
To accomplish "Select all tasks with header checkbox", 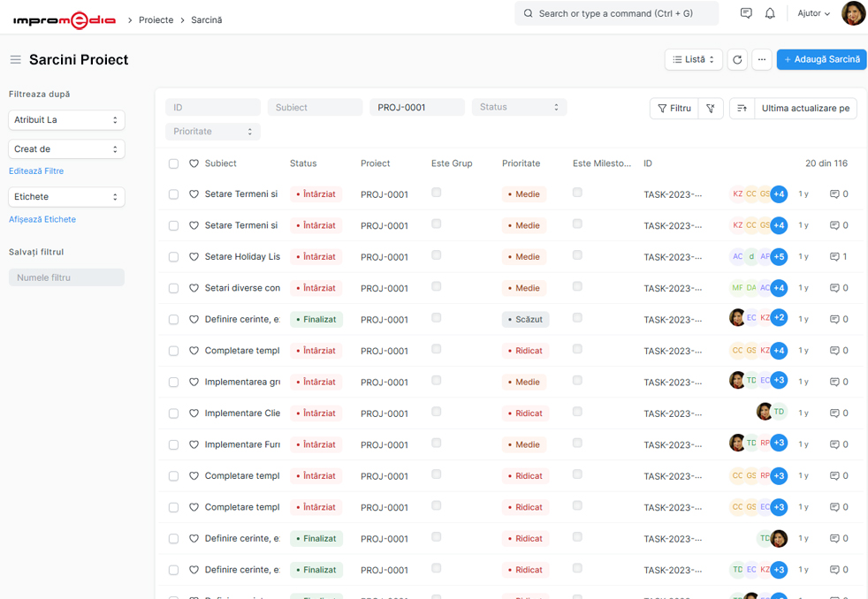I will point(173,163).
